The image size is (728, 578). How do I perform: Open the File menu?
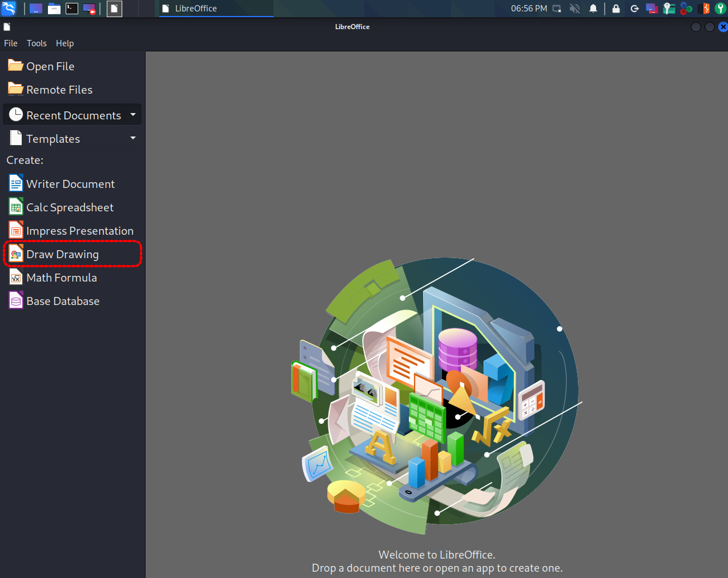tap(11, 43)
